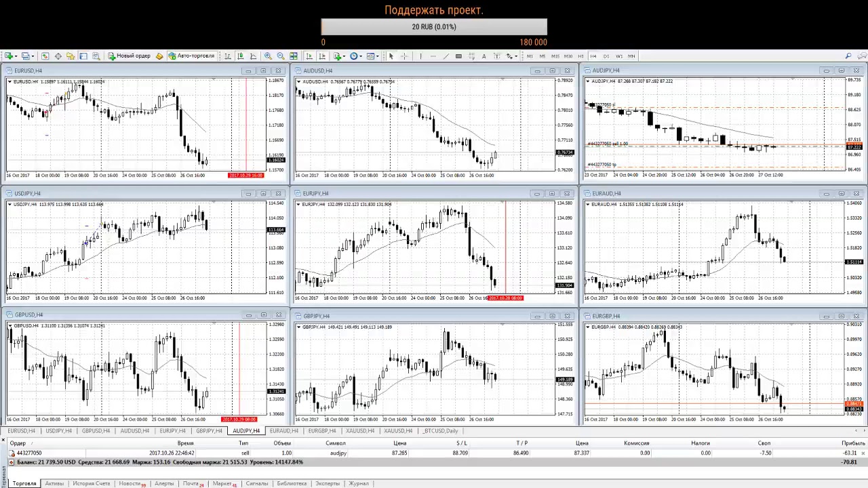Sort orders by Ордер column header
868x488 pixels.
pos(18,443)
